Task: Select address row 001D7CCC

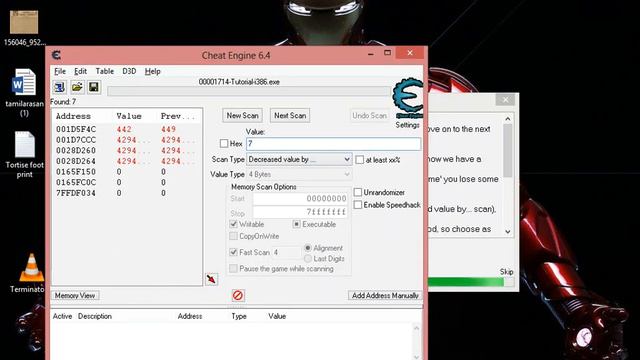Action: pyautogui.click(x=127, y=140)
